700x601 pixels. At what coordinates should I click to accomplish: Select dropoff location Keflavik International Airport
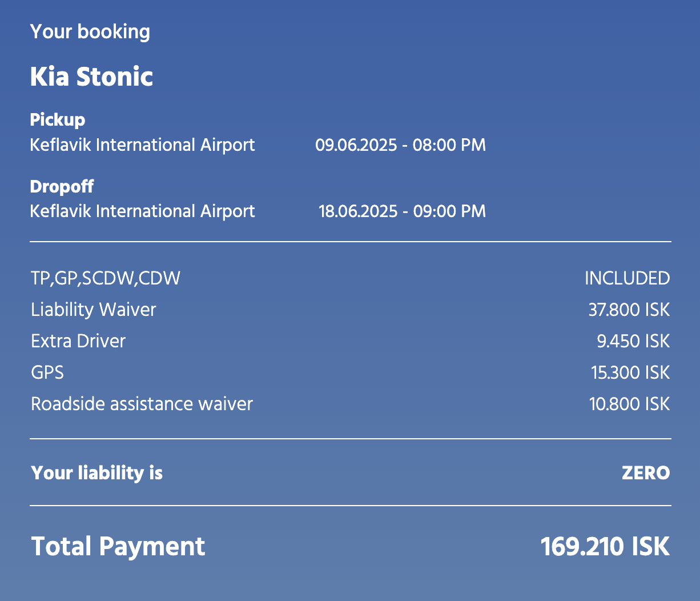tap(143, 211)
